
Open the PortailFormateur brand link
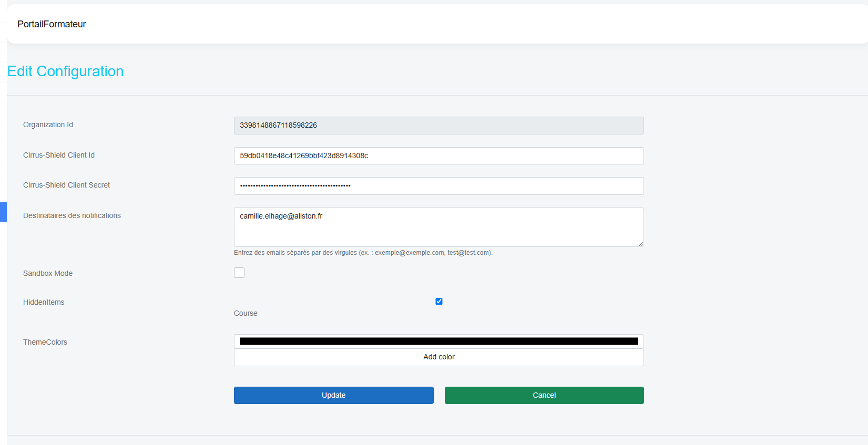click(52, 24)
